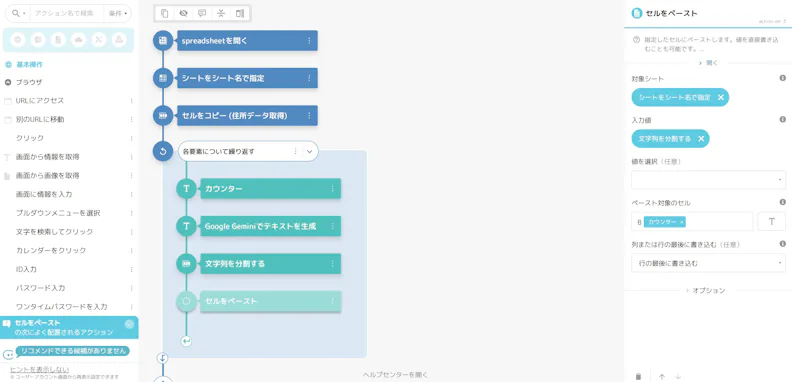The width and height of the screenshot is (792, 382).
Task: Remove the 文字列を分割する input chip
Action: click(701, 139)
